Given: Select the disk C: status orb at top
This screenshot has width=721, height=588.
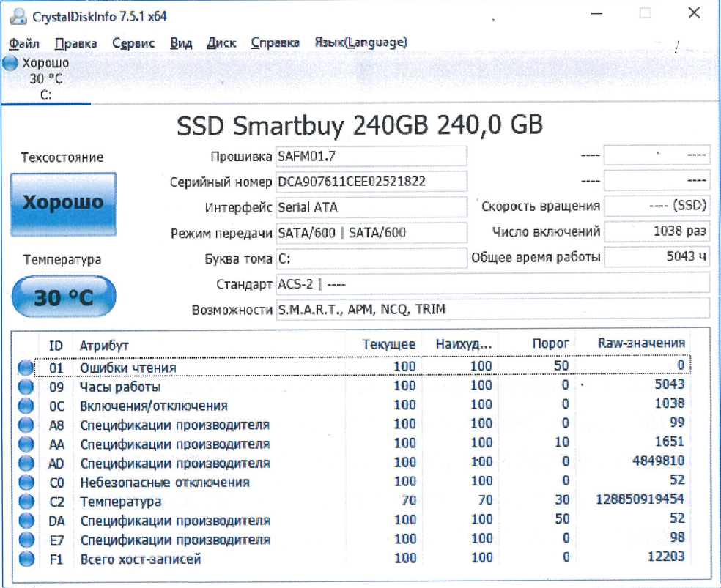Looking at the screenshot, I should 10,63.
